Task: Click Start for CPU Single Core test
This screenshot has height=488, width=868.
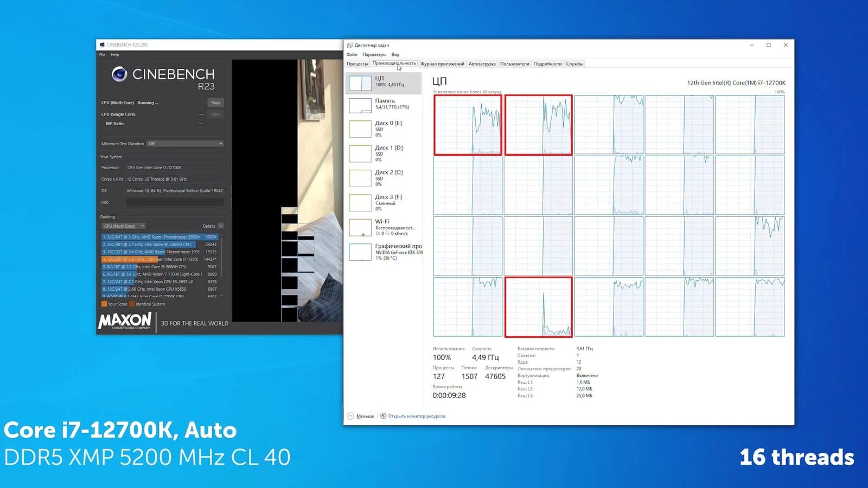Action: point(215,114)
